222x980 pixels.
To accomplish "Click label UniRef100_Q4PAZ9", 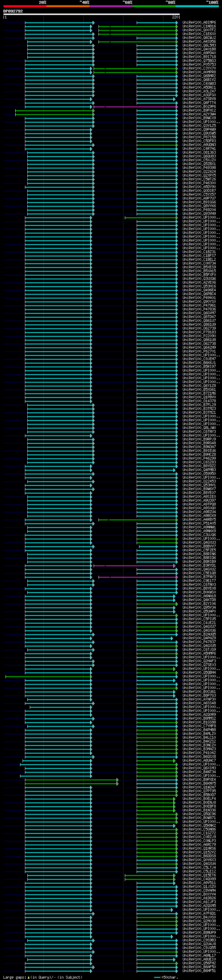I will [199, 638].
